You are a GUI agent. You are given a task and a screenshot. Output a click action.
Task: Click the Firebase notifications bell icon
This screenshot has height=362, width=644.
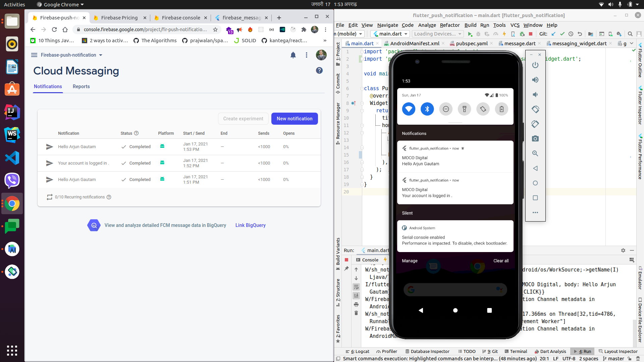293,55
